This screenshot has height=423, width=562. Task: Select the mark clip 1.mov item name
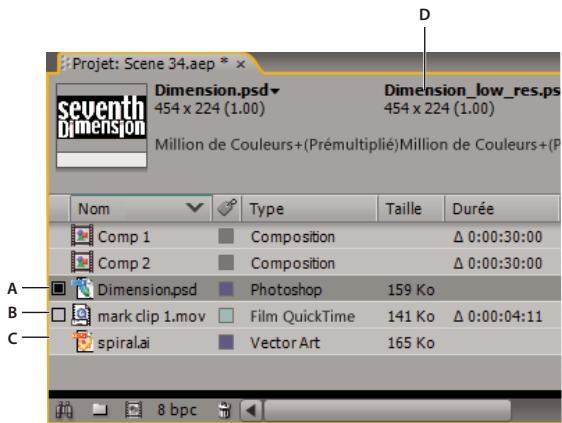[x=152, y=316]
